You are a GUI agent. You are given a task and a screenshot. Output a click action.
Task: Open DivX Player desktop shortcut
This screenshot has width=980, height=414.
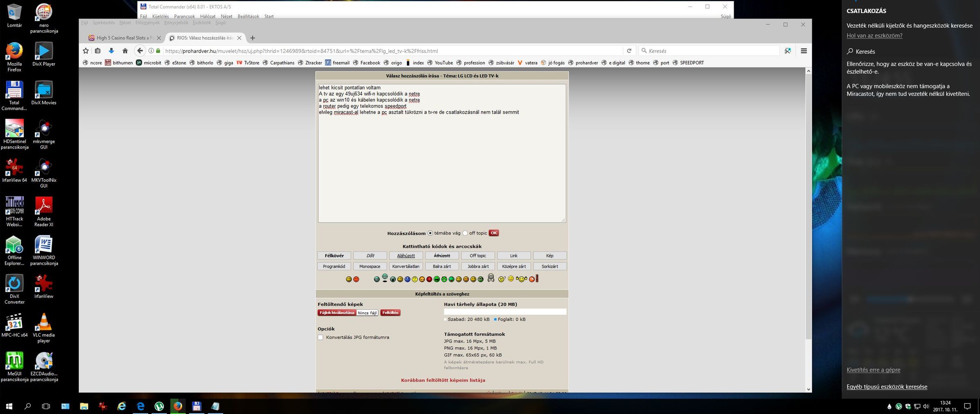[43, 54]
